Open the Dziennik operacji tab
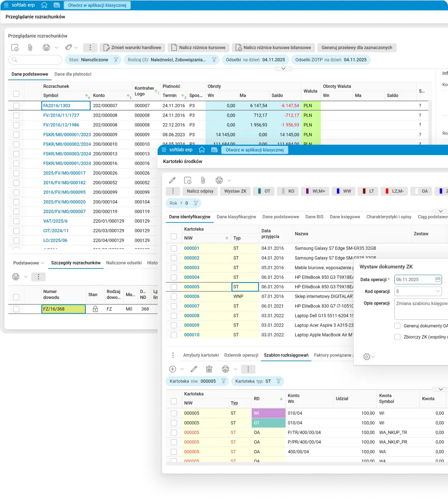The height and width of the screenshot is (502, 448). pyautogui.click(x=241, y=355)
